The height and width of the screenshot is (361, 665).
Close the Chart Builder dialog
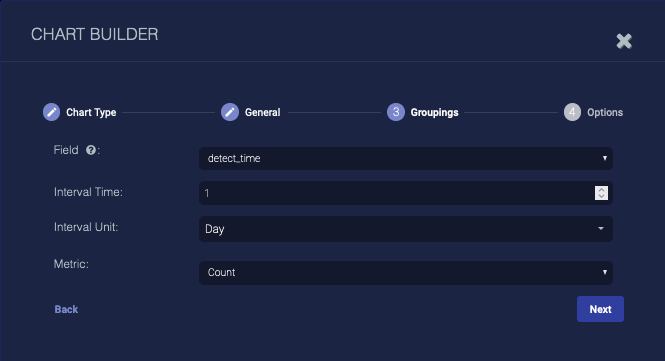tap(624, 41)
